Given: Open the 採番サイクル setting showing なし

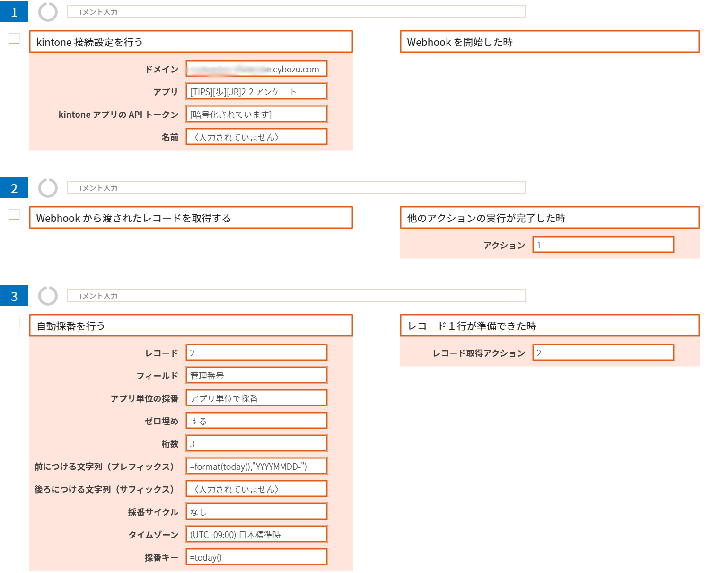Looking at the screenshot, I should pos(256,511).
